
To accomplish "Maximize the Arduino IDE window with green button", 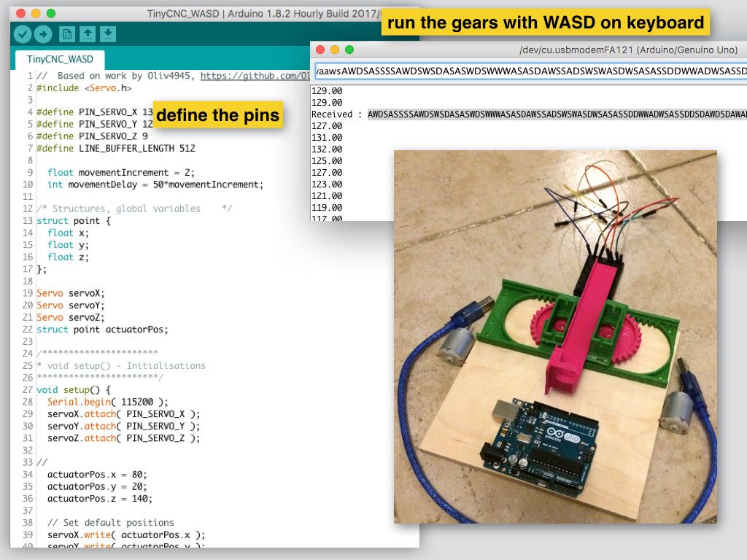I will [x=51, y=13].
